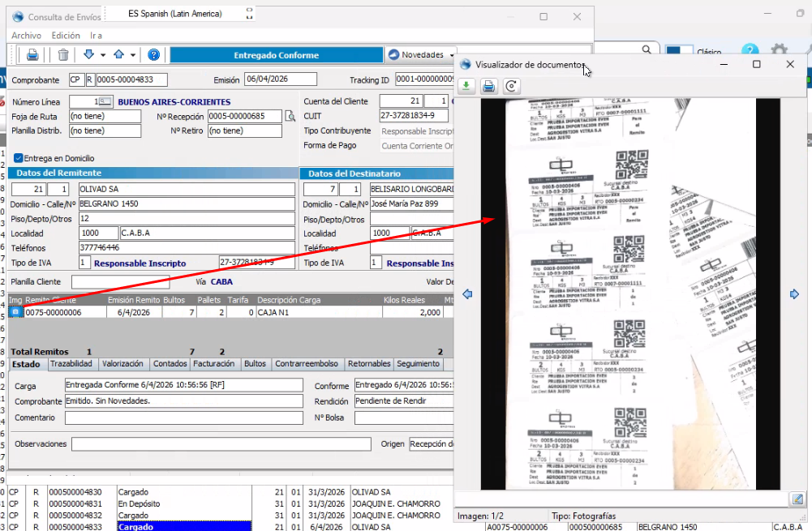Expand the Novedades dropdown arrow
812x531 pixels.
click(452, 55)
